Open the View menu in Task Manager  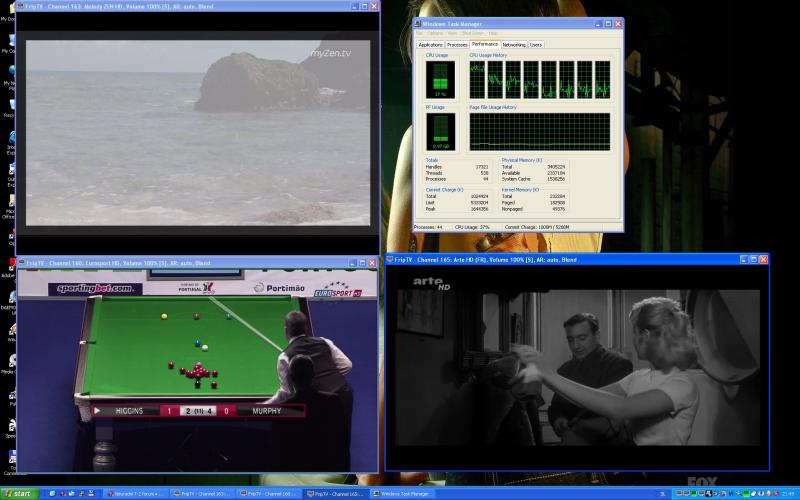[x=451, y=33]
